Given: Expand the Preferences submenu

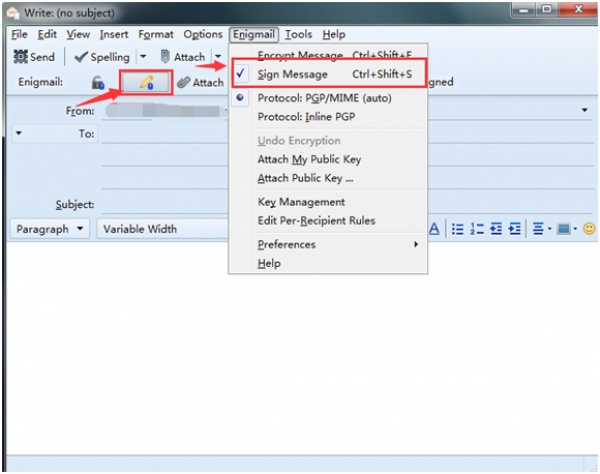Looking at the screenshot, I should (328, 244).
